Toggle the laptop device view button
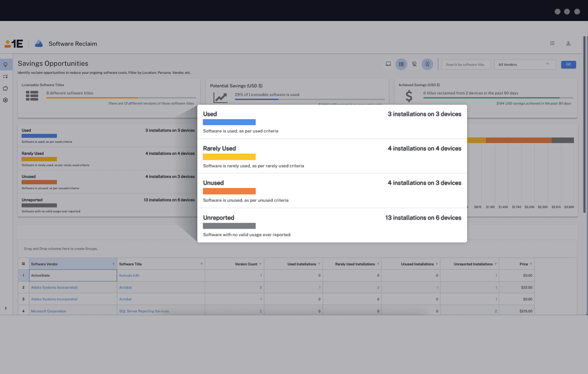The height and width of the screenshot is (374, 588). pos(388,64)
